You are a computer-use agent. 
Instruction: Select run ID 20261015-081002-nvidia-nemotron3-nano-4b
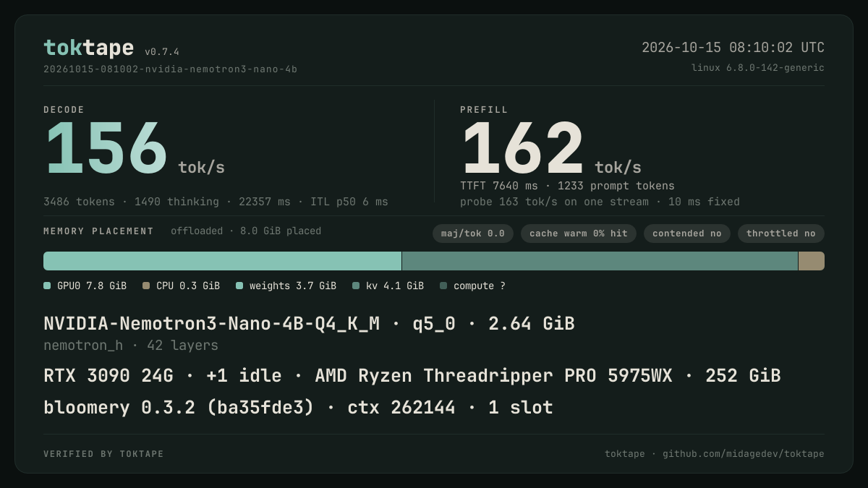click(x=170, y=69)
